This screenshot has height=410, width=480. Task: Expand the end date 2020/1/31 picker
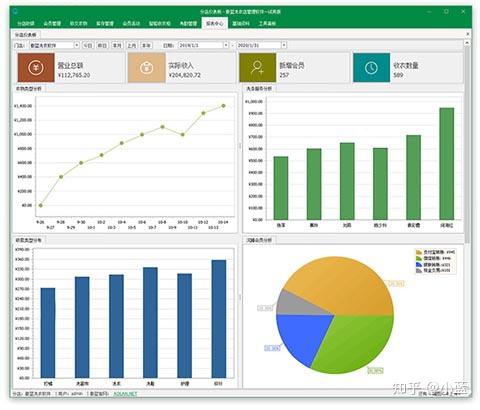(284, 45)
